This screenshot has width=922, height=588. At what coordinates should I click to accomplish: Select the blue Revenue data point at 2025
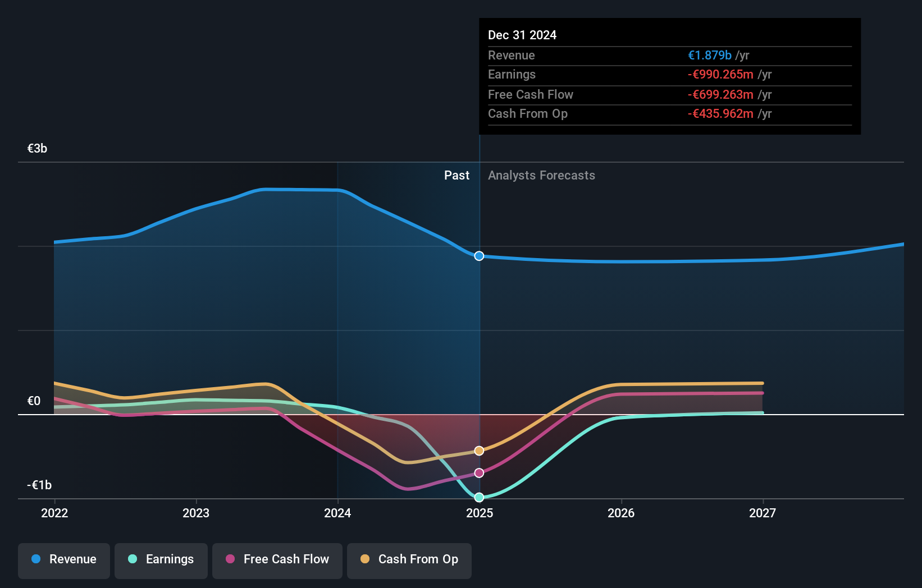(x=479, y=256)
